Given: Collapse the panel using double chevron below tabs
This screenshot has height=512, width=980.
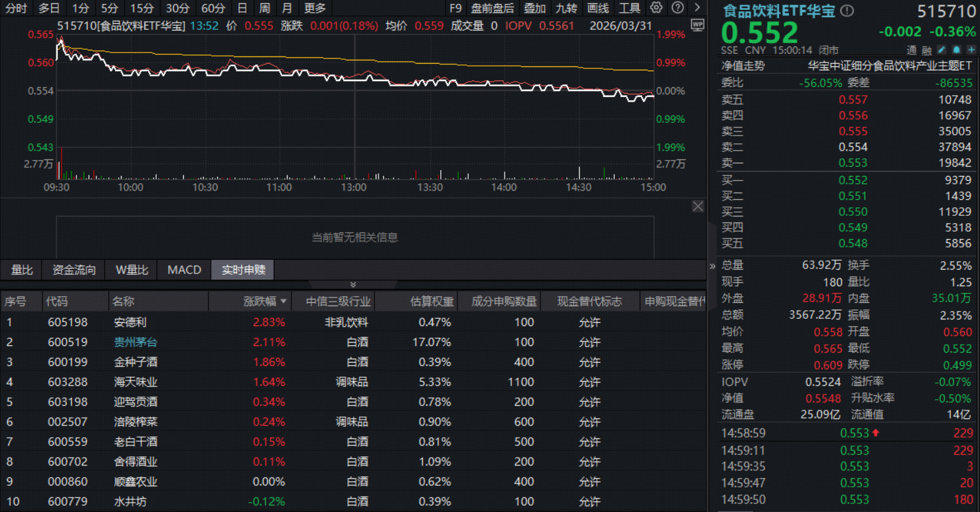Looking at the screenshot, I should (x=353, y=284).
